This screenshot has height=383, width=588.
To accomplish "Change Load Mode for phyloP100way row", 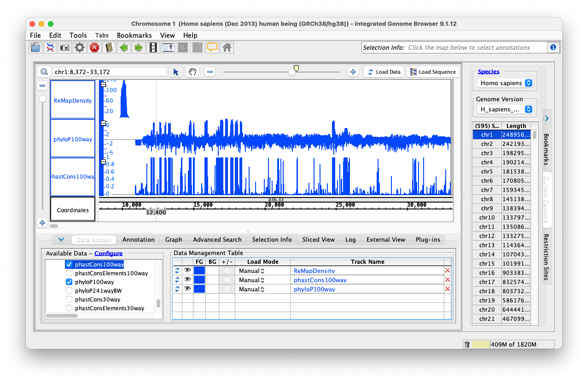I will click(251, 289).
